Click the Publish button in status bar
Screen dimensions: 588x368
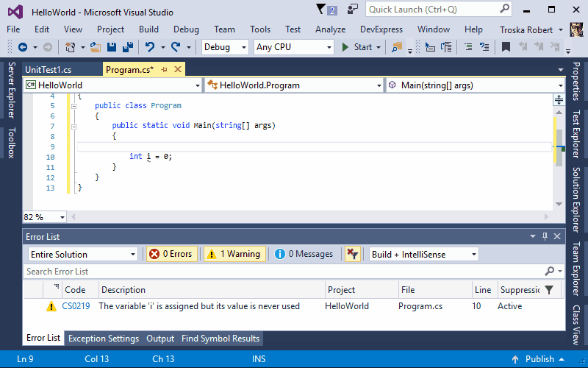click(539, 359)
